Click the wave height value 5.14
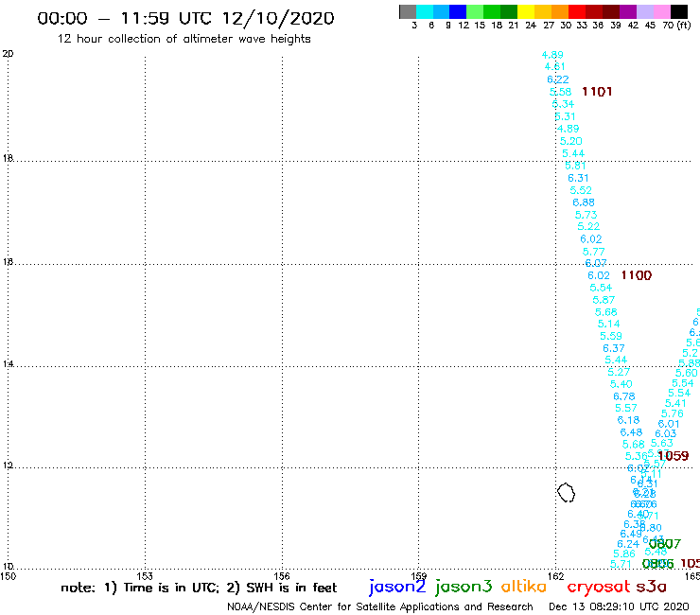The height and width of the screenshot is (615, 700). pyautogui.click(x=608, y=324)
